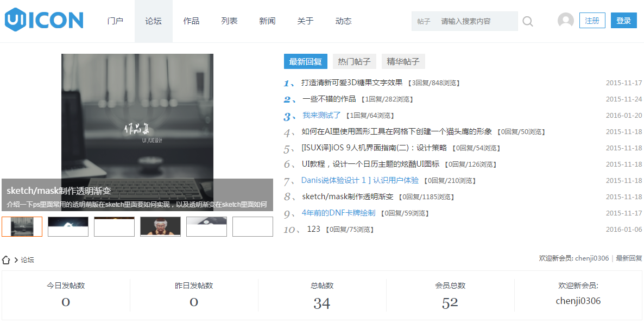Go to the 作品 navigation menu
This screenshot has height=323, width=644.
point(191,21)
